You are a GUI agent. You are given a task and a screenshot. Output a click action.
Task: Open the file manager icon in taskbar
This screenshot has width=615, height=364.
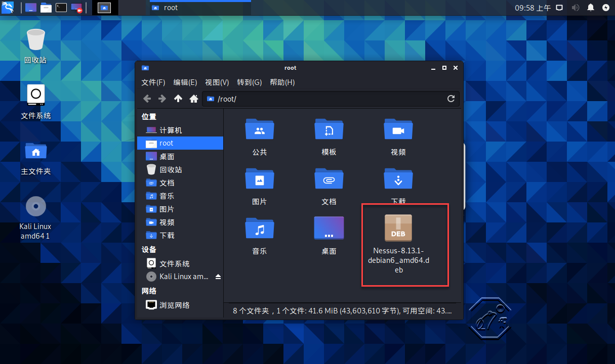click(45, 8)
